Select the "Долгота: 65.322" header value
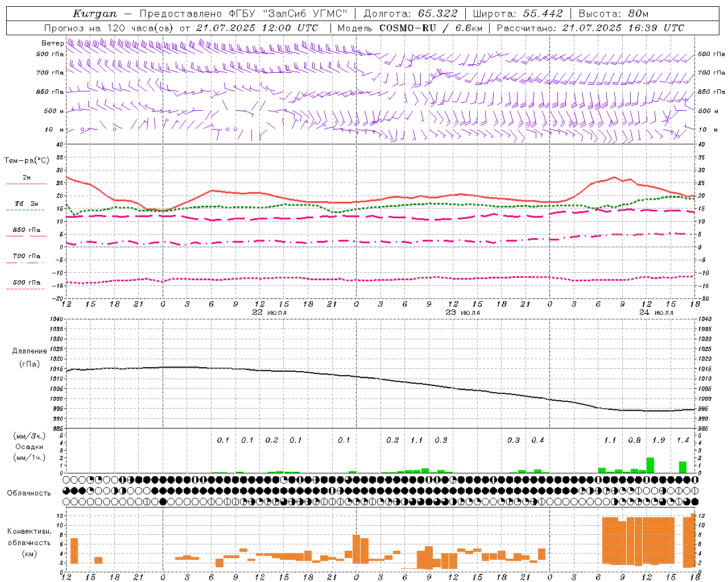Image resolution: width=728 pixels, height=582 pixels. pos(411,14)
